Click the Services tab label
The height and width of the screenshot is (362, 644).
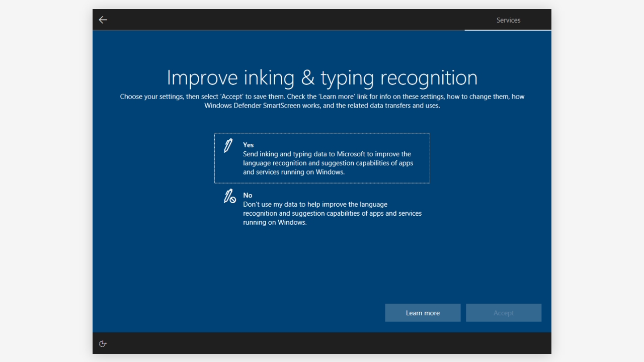coord(508,20)
